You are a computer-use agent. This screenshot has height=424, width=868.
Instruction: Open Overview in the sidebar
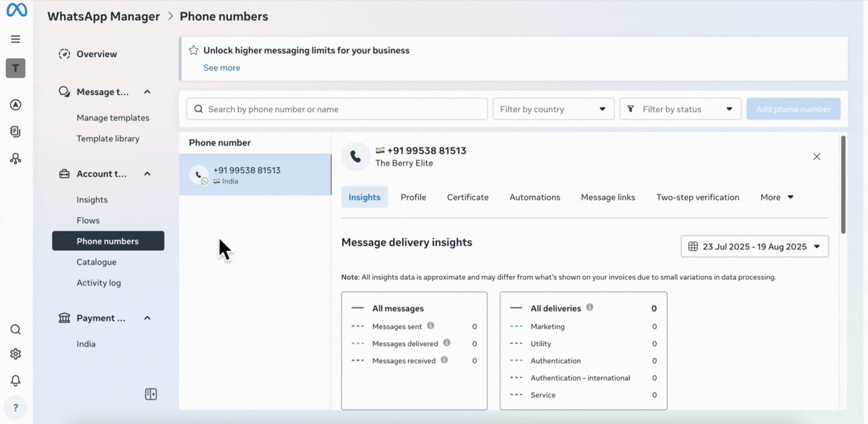pyautogui.click(x=97, y=54)
